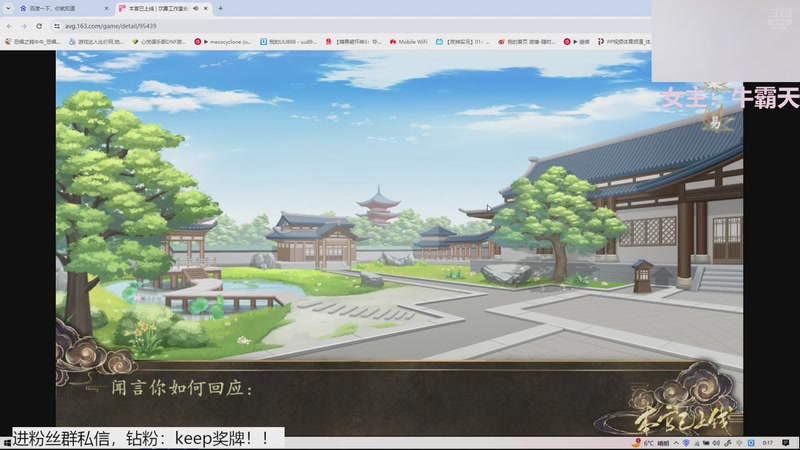Open the 我的首页 微博 bookmark
The height and width of the screenshot is (450, 800).
click(x=527, y=42)
